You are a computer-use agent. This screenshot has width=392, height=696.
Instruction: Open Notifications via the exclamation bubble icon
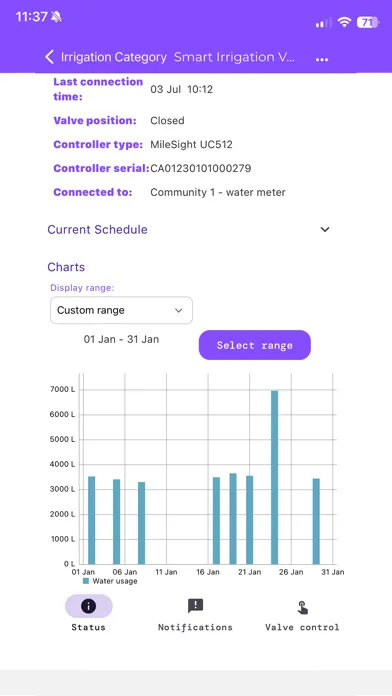point(195,605)
